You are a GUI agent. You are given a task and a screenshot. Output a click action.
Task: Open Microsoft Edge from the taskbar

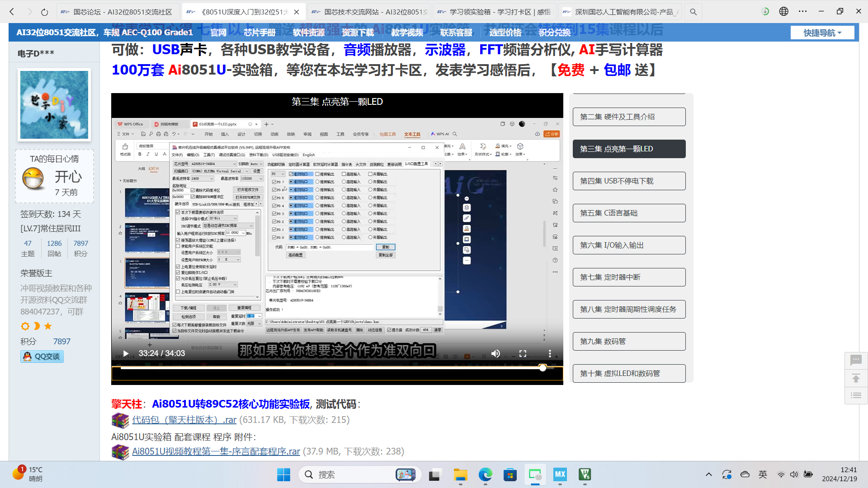coord(486,474)
